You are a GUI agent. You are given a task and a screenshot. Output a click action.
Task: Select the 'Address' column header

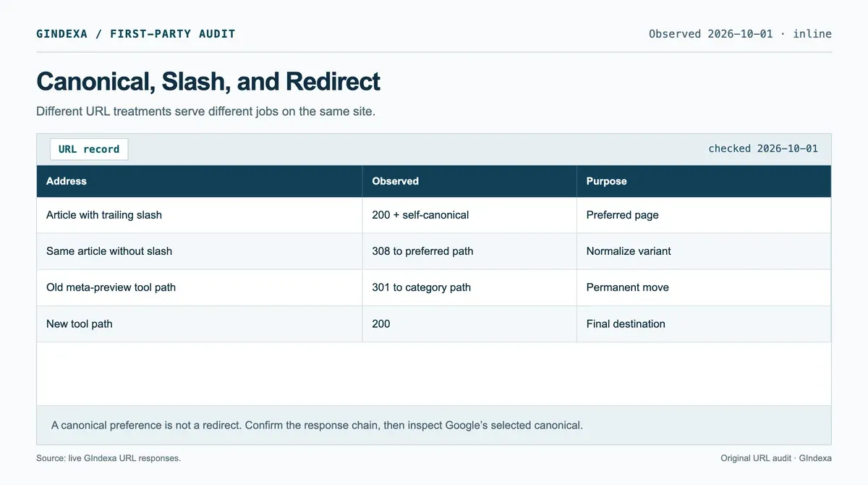200,181
